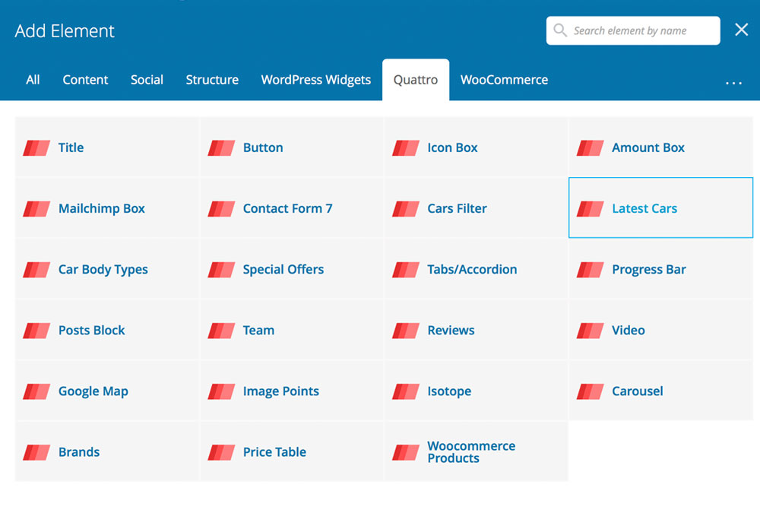Click the red icon beside Carousel
Image resolution: width=760 pixels, height=532 pixels.
[x=590, y=391]
